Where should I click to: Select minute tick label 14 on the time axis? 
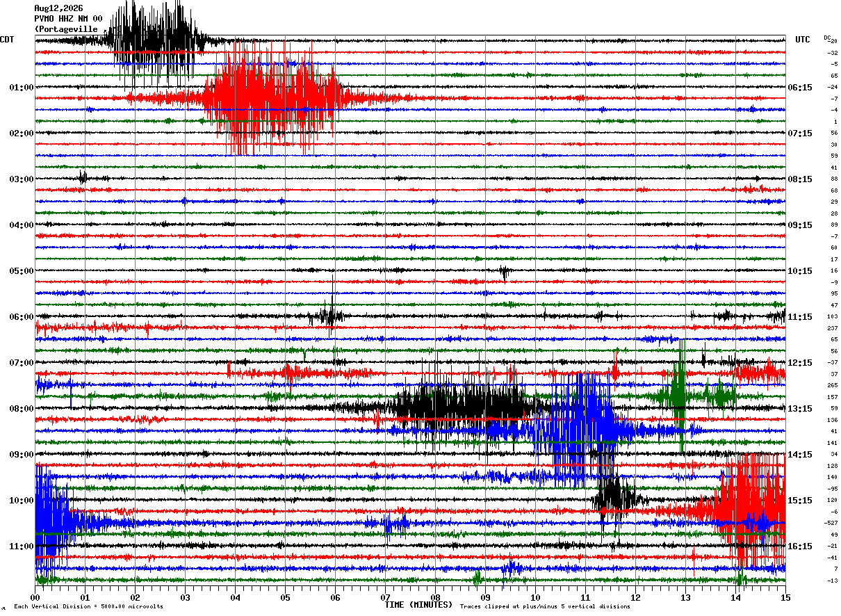[735, 597]
